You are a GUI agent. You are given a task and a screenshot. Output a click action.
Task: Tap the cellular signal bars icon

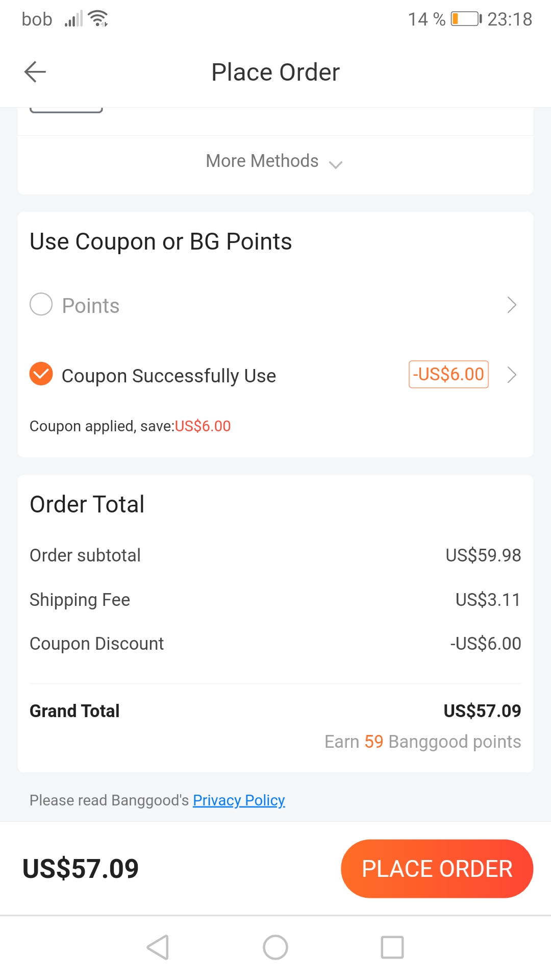(73, 19)
